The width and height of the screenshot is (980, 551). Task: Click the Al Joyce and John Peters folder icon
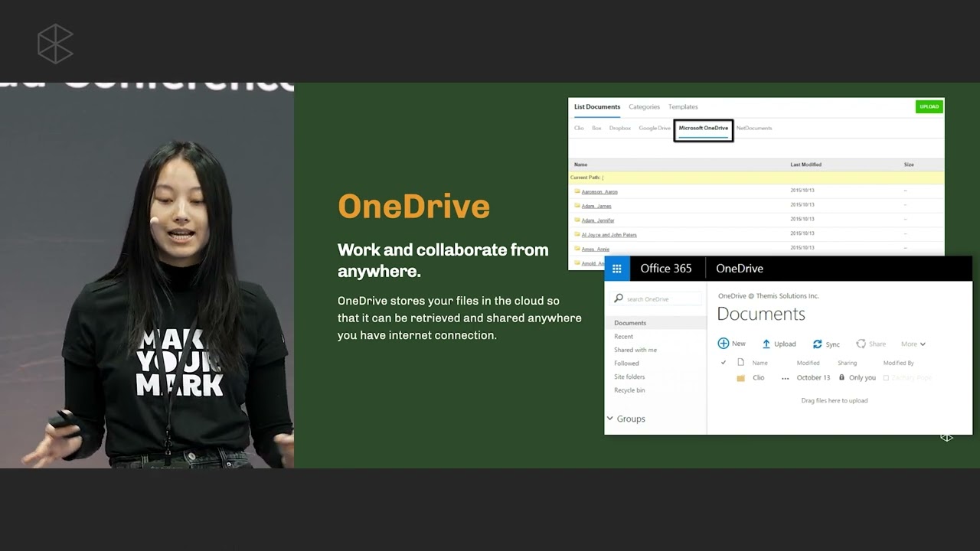pyautogui.click(x=577, y=235)
